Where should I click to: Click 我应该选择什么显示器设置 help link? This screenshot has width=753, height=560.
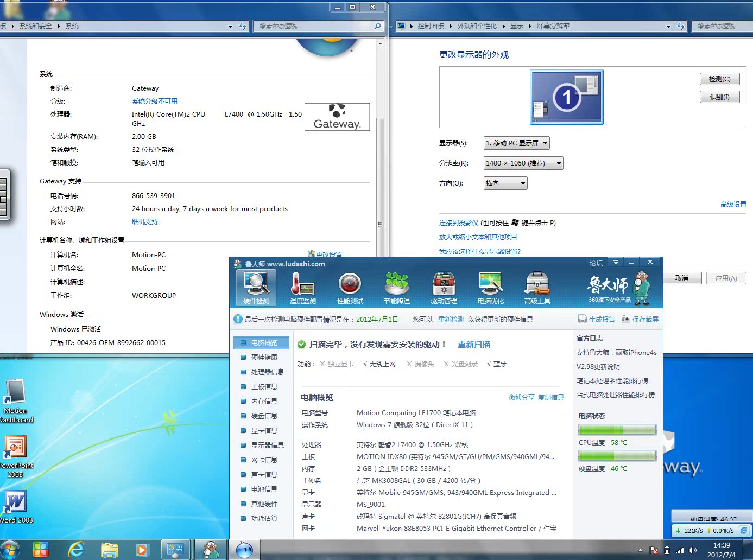pos(480,251)
